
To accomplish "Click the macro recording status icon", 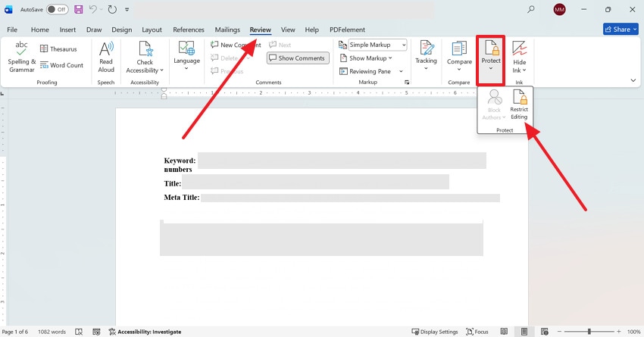I will point(96,332).
